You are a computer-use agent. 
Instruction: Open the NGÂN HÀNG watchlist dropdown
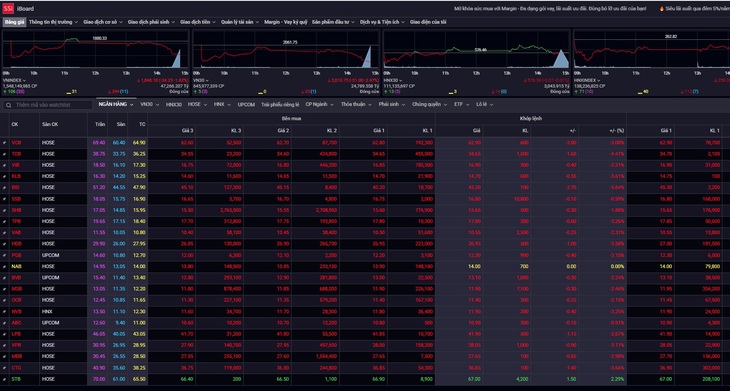click(116, 104)
